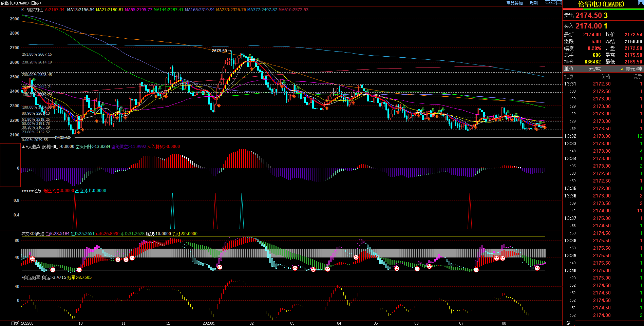Viewport: 644px width, 326px height.
Task: Click the 奥运冠军 indicator title
Action: tap(32, 277)
